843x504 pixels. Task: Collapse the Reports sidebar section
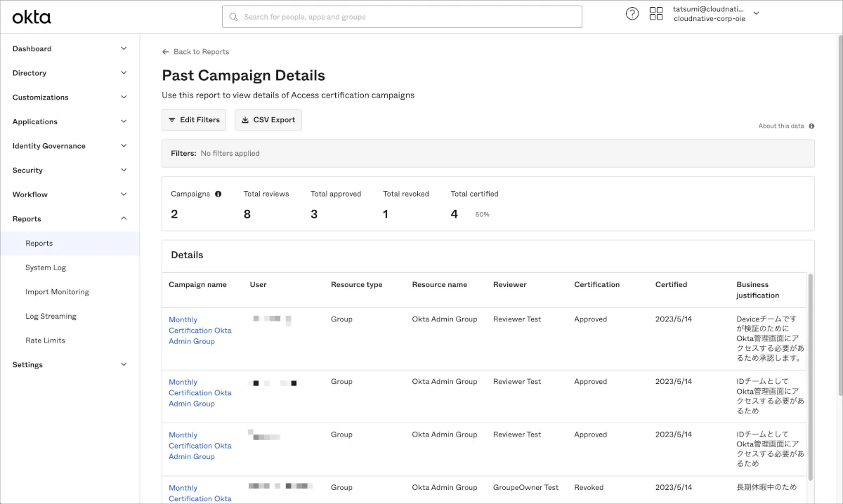pos(124,219)
